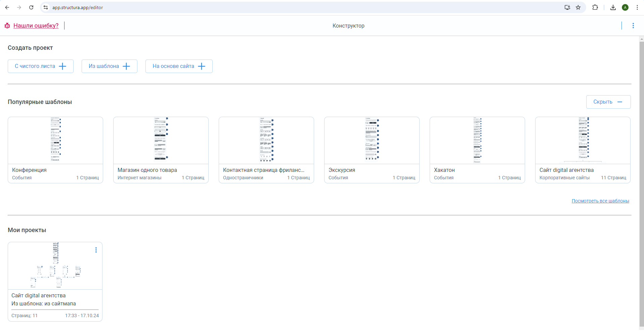Viewport: 644px width, 333px height.
Task: Open the browser downloads icon
Action: click(x=613, y=7)
